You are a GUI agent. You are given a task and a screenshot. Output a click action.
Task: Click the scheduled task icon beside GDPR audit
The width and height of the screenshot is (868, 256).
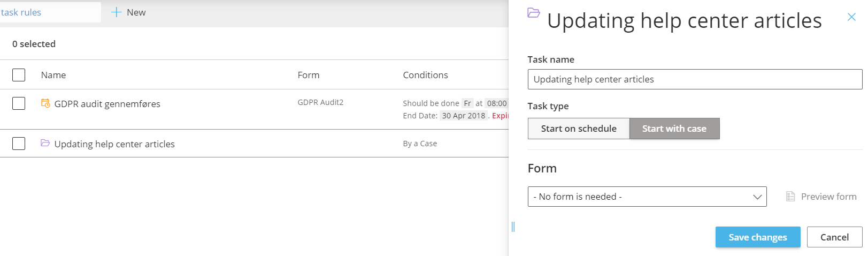[x=45, y=103]
